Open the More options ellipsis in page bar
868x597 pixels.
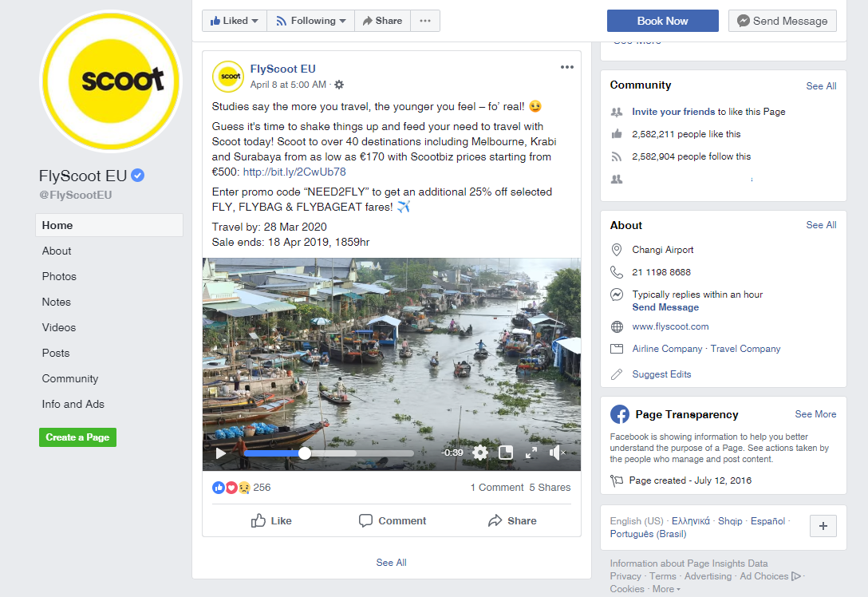click(425, 21)
